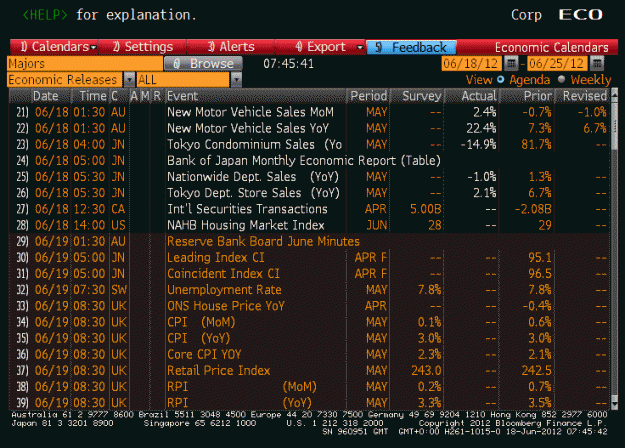Click the 22.4% actual value
The width and height of the screenshot is (625, 448).
[x=481, y=128]
